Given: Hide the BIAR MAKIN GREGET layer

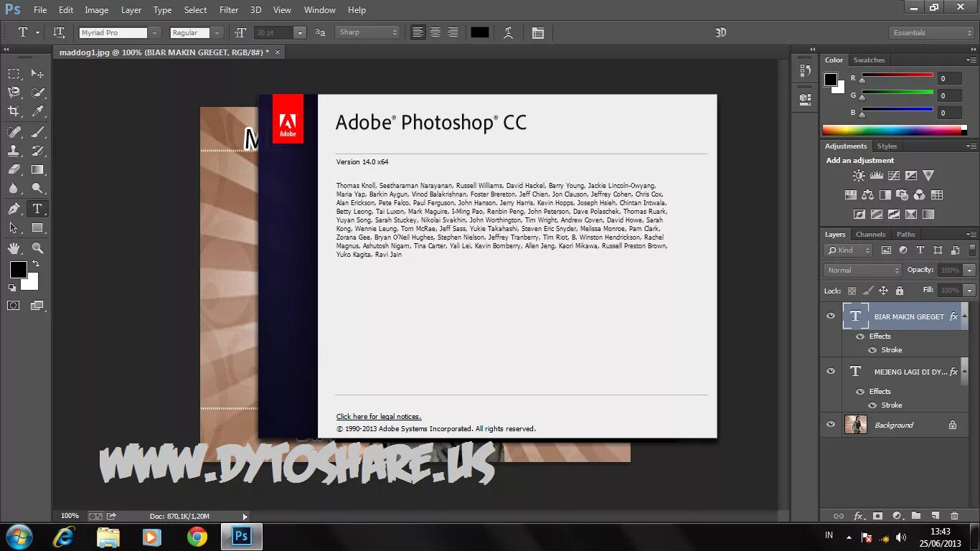Looking at the screenshot, I should (x=831, y=316).
